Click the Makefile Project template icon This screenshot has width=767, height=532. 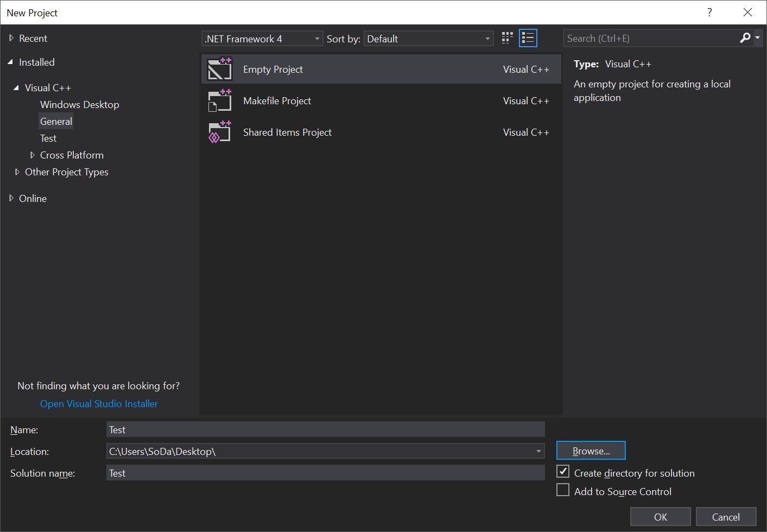pos(220,101)
